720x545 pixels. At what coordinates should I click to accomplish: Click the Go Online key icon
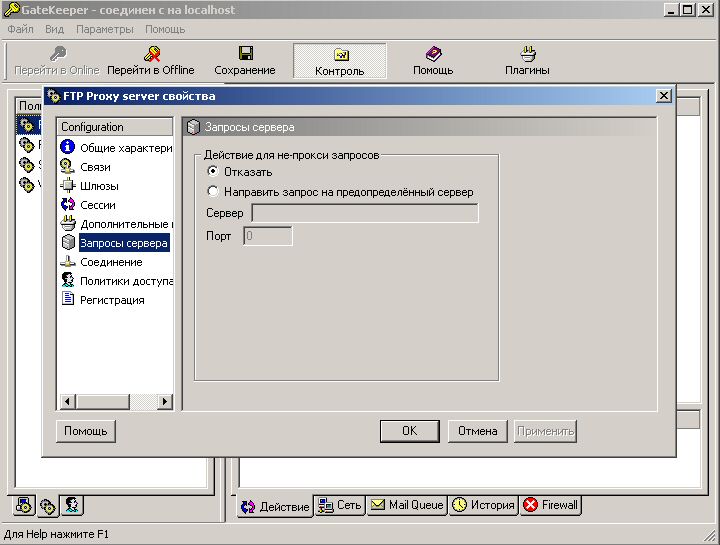point(57,54)
